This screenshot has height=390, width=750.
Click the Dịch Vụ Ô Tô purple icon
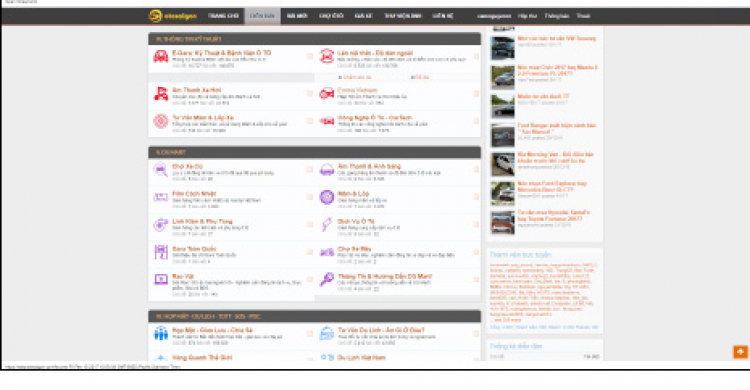point(327,224)
